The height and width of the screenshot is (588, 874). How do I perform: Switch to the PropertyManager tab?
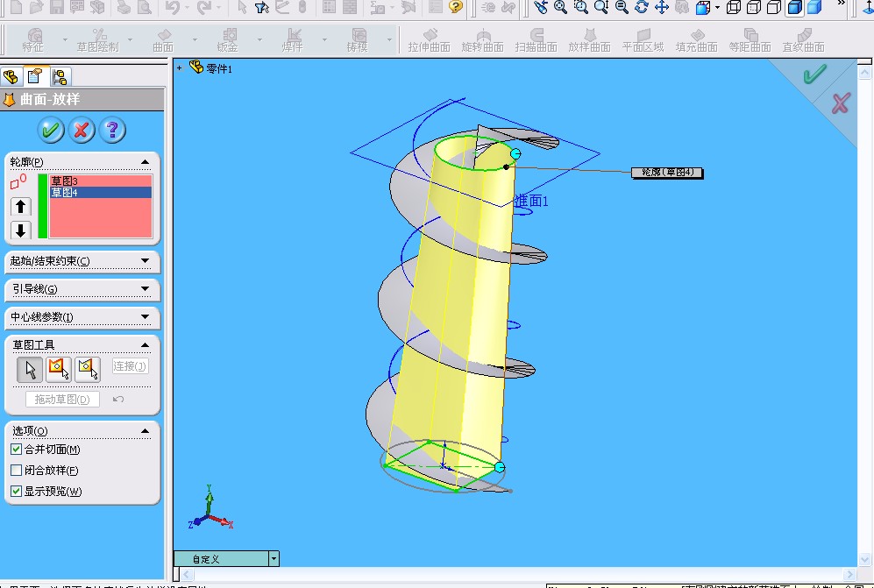[x=35, y=75]
